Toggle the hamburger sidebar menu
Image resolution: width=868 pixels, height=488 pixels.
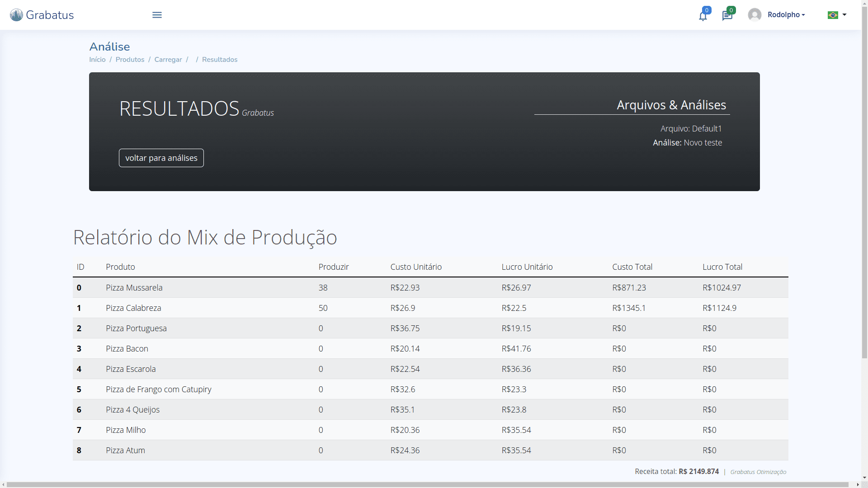click(157, 15)
